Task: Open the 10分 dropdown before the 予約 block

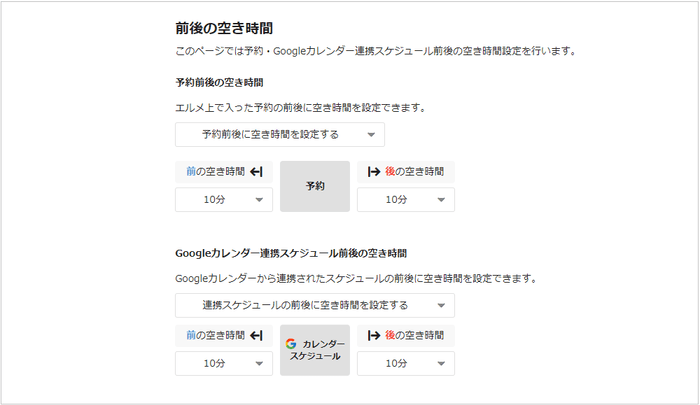Action: 223,200
